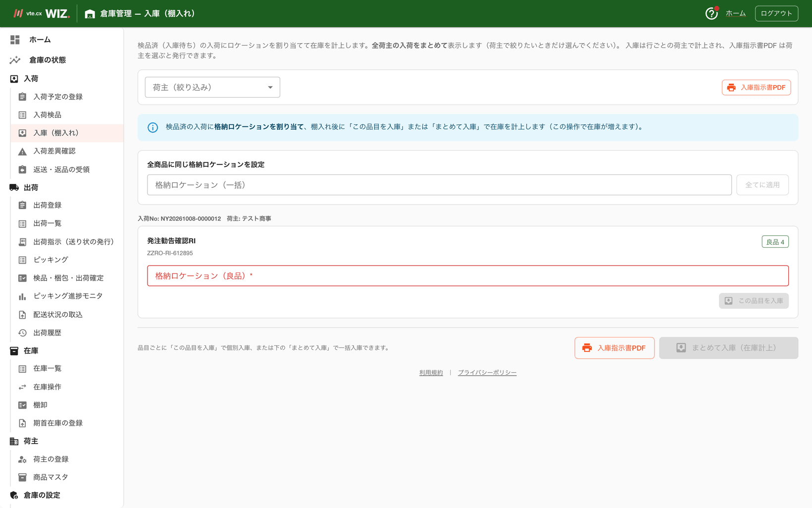The height and width of the screenshot is (508, 812).
Task: Select 棚卸 menu item
Action: pyautogui.click(x=67, y=405)
